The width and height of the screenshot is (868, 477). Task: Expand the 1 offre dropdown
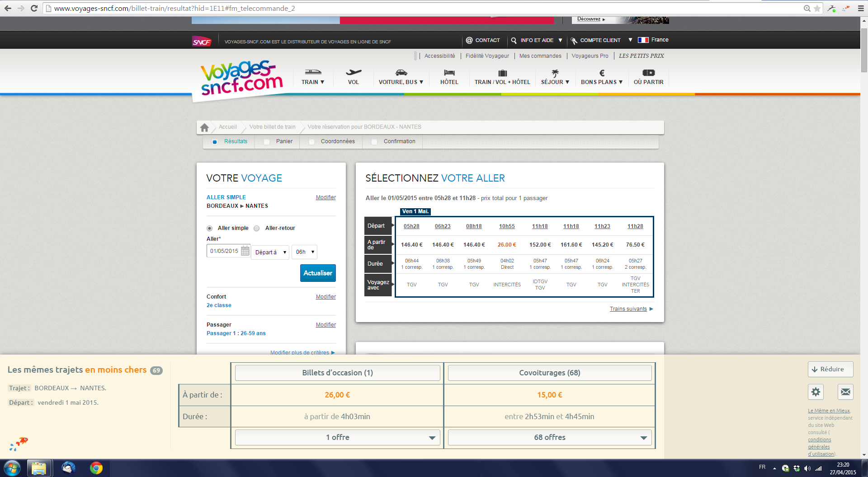[337, 437]
